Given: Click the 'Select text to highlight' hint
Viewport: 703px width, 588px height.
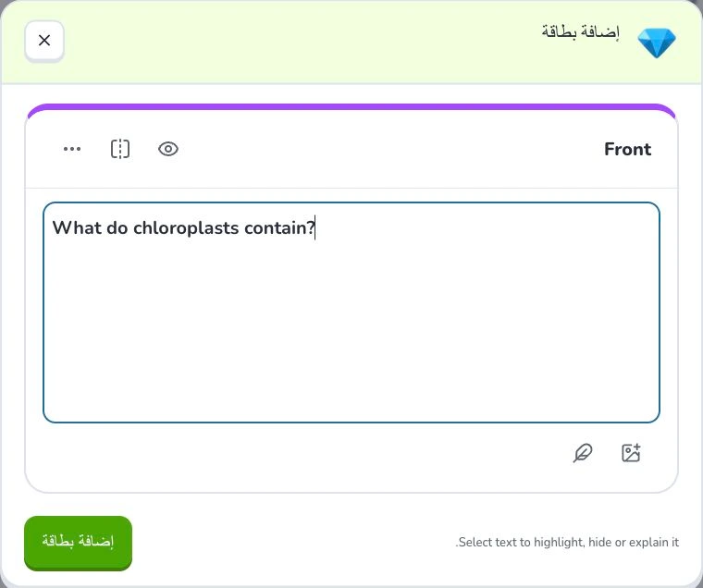Looking at the screenshot, I should click(567, 543).
